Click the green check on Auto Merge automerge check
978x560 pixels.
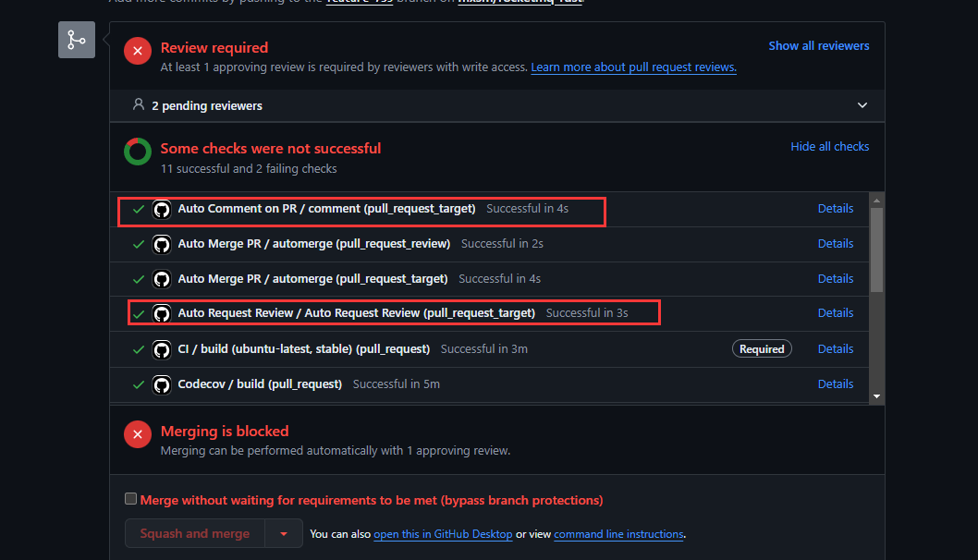[x=139, y=244]
